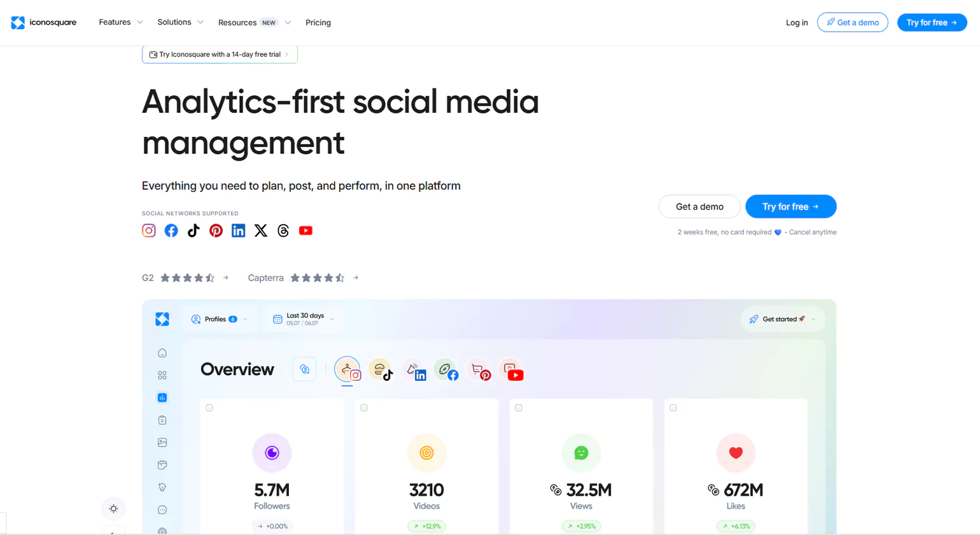Toggle the light/dark theme sun button
980x535 pixels.
coord(113,508)
